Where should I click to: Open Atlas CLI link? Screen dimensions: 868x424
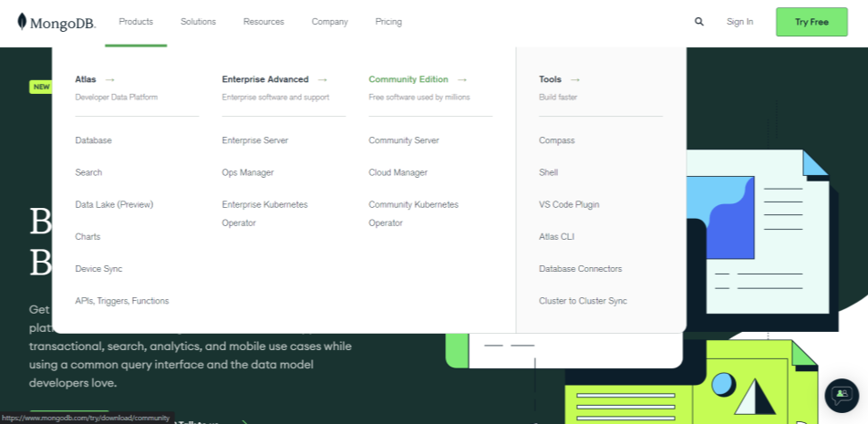[x=557, y=236]
